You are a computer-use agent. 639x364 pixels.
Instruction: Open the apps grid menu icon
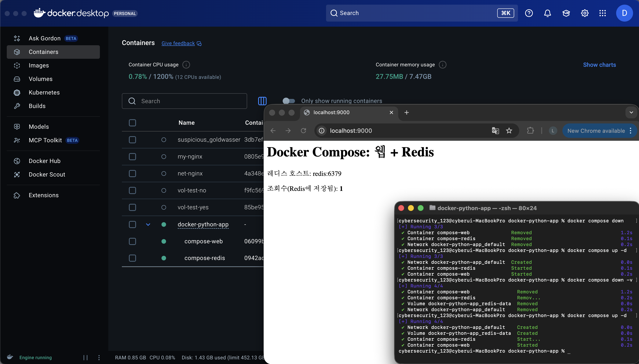coord(603,13)
